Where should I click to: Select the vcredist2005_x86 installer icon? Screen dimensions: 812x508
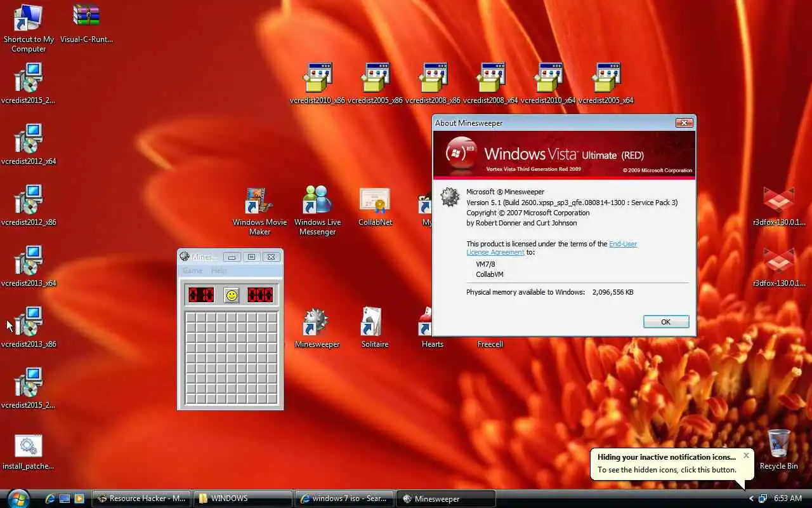point(375,84)
